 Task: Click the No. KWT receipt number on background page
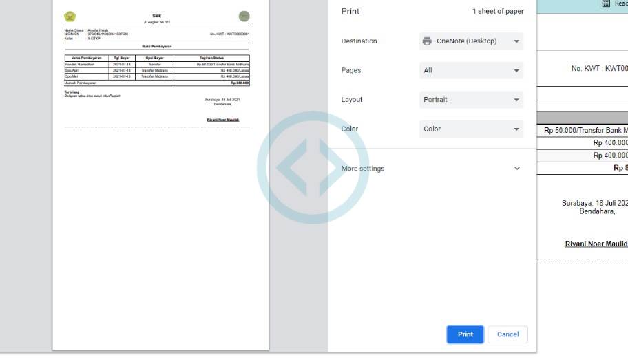[x=599, y=69]
